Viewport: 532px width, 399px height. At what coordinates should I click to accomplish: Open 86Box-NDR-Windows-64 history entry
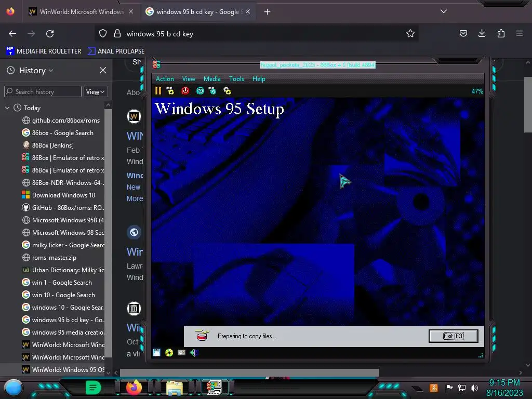[x=63, y=182]
